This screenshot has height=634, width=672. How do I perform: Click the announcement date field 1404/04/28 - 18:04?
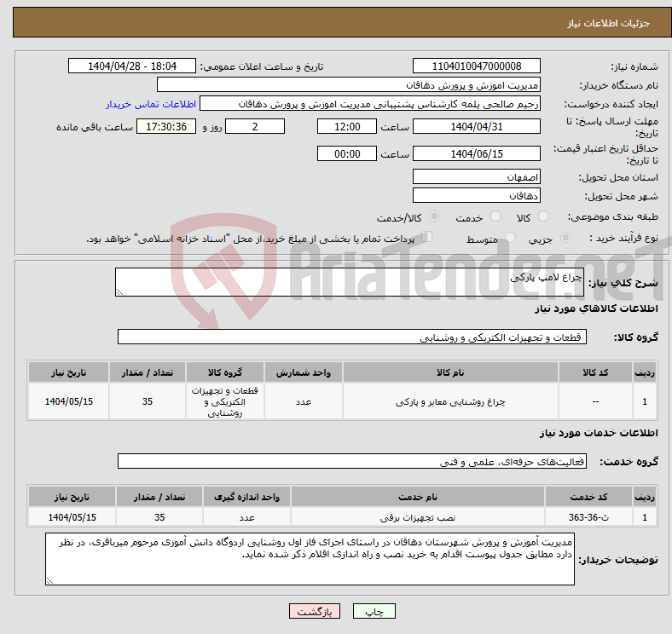(x=132, y=66)
